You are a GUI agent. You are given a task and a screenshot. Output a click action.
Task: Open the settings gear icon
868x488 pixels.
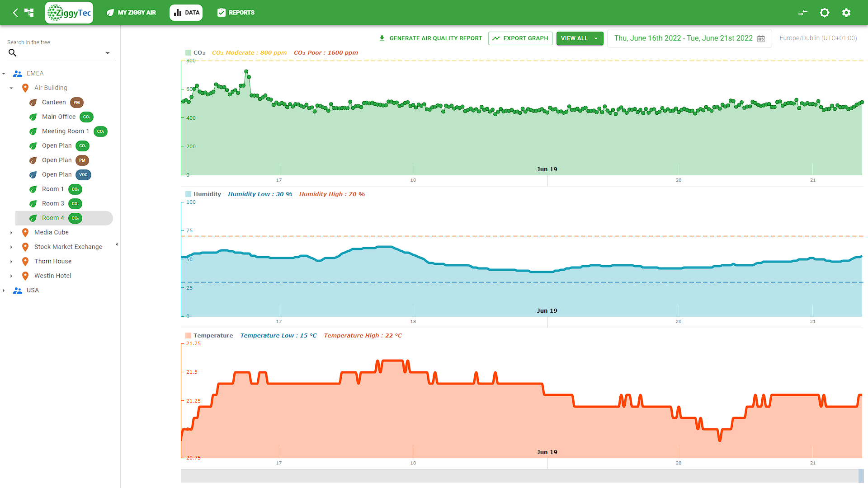tap(846, 13)
